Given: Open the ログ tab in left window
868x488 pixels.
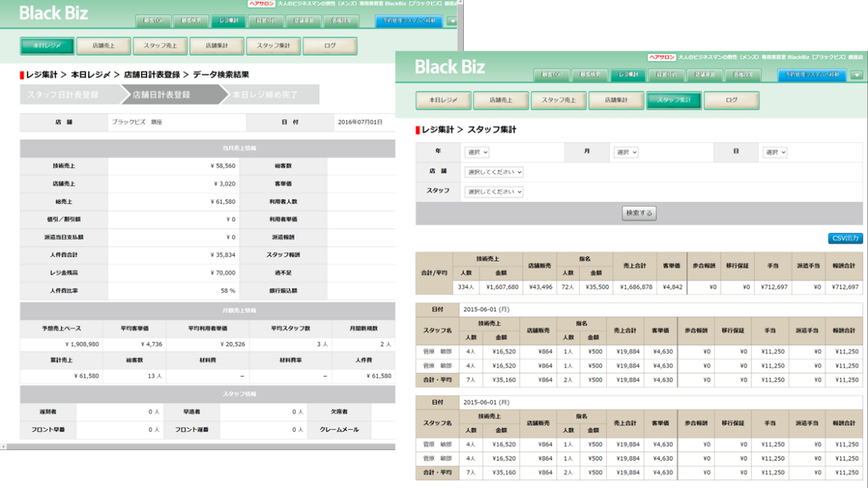Looking at the screenshot, I should 330,47.
